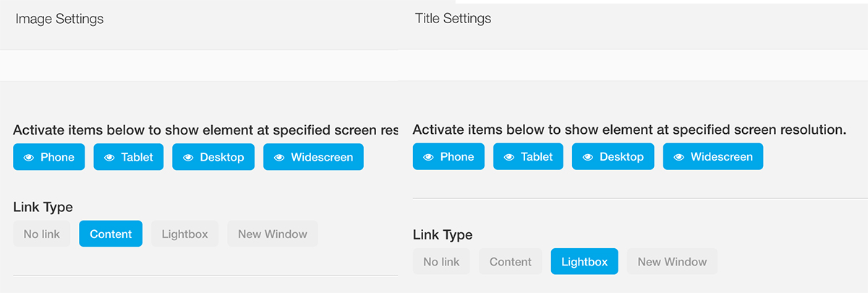The image size is (868, 293).
Task: Select No link in Image Settings Link Type
Action: (x=42, y=234)
